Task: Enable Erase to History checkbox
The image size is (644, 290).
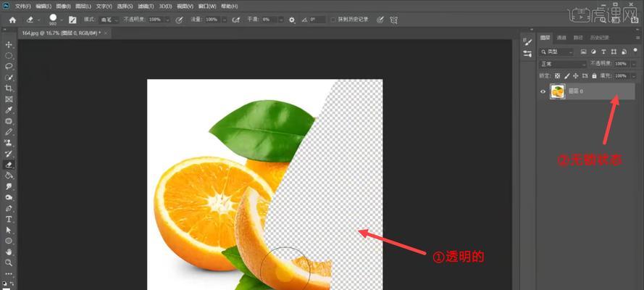Action: click(333, 20)
